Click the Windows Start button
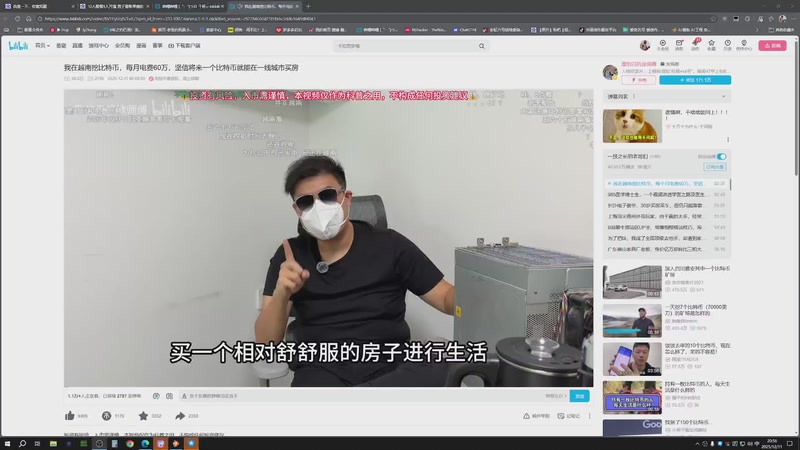Image resolution: width=800 pixels, height=450 pixels. coord(7,443)
